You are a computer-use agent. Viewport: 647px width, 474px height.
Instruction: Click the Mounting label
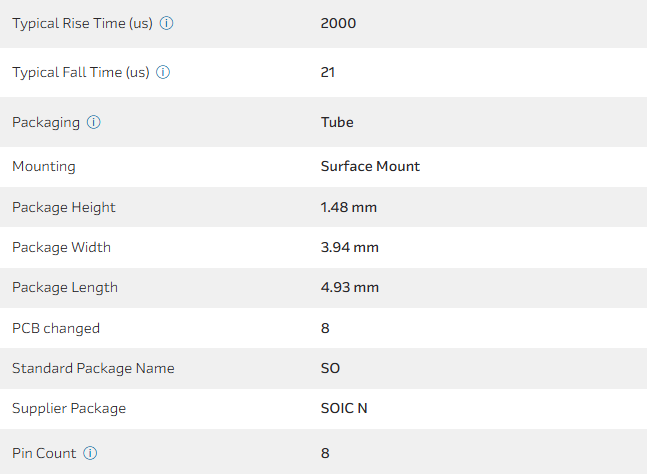(x=43, y=166)
